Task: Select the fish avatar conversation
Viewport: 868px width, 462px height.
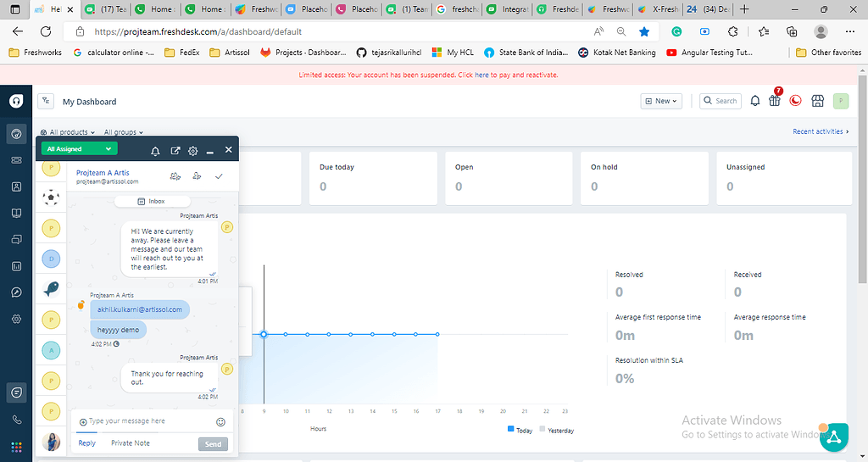Action: (51, 288)
